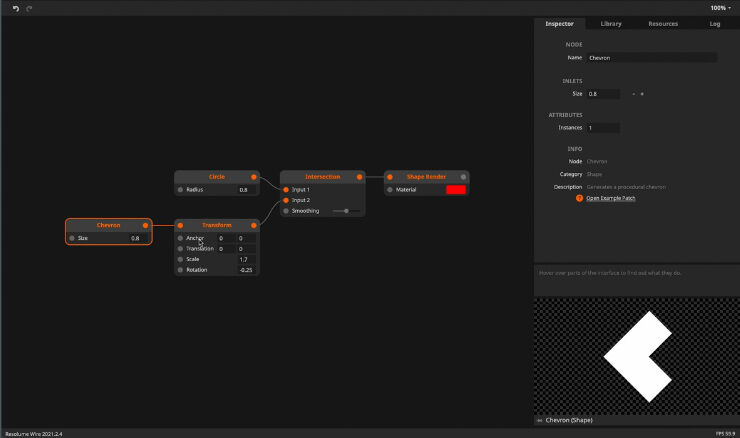Click the Circle node's orange output port
Screen dimensions: 740x438
coord(254,177)
